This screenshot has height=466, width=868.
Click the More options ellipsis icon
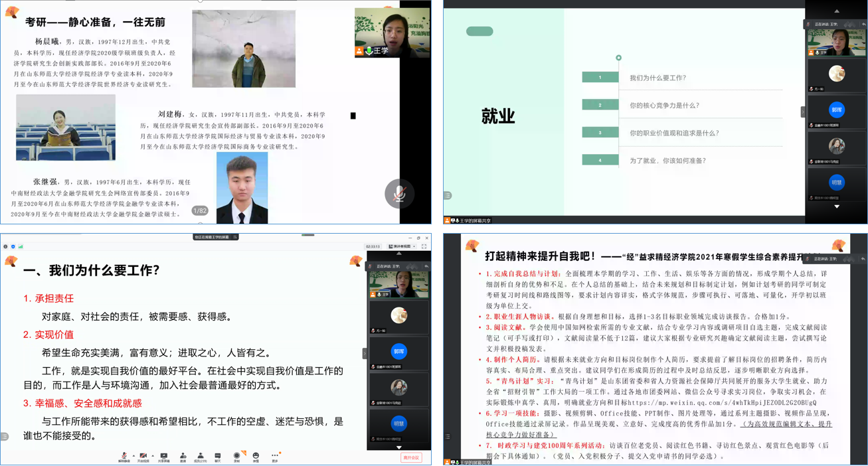coord(275,456)
